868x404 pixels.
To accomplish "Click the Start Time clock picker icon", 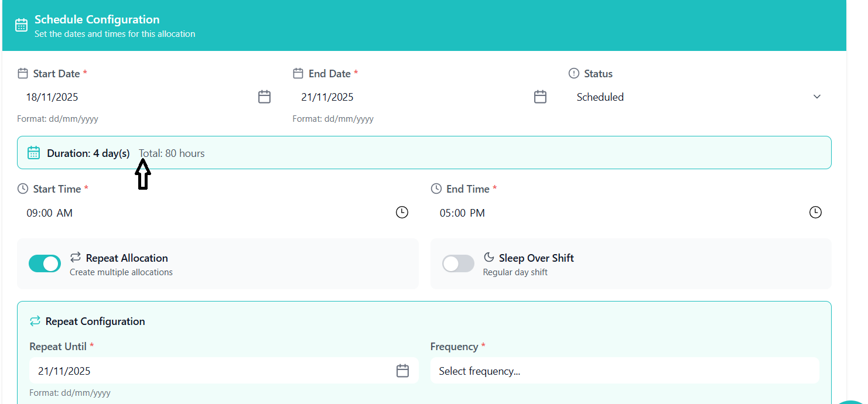I will click(402, 213).
